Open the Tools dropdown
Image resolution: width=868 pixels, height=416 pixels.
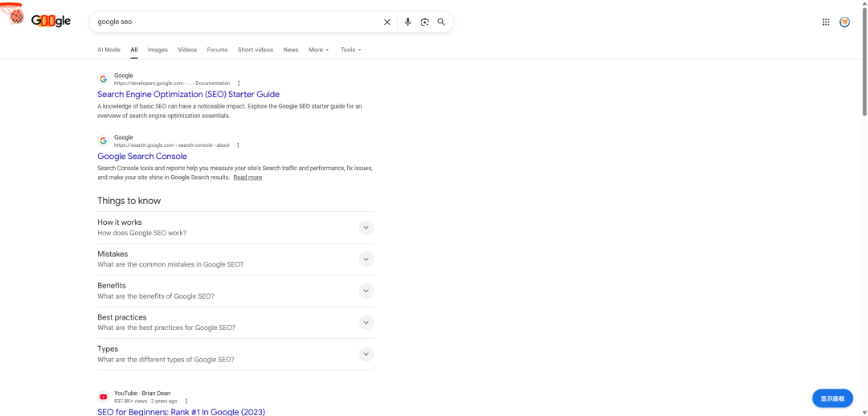pyautogui.click(x=350, y=50)
